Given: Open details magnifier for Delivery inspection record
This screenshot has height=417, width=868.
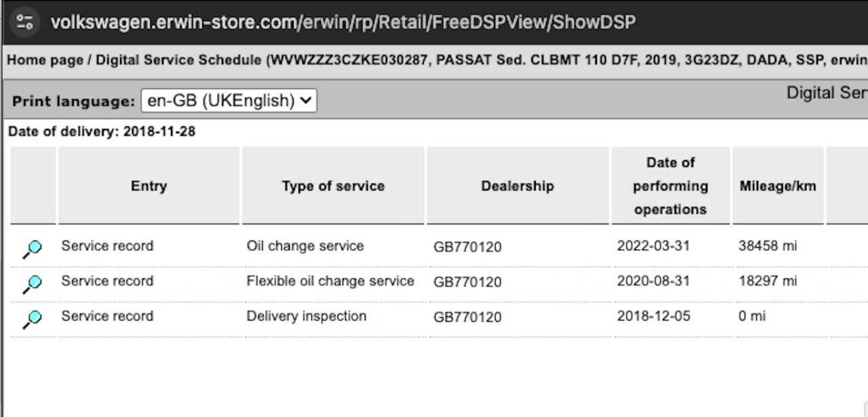Looking at the screenshot, I should [x=32, y=319].
